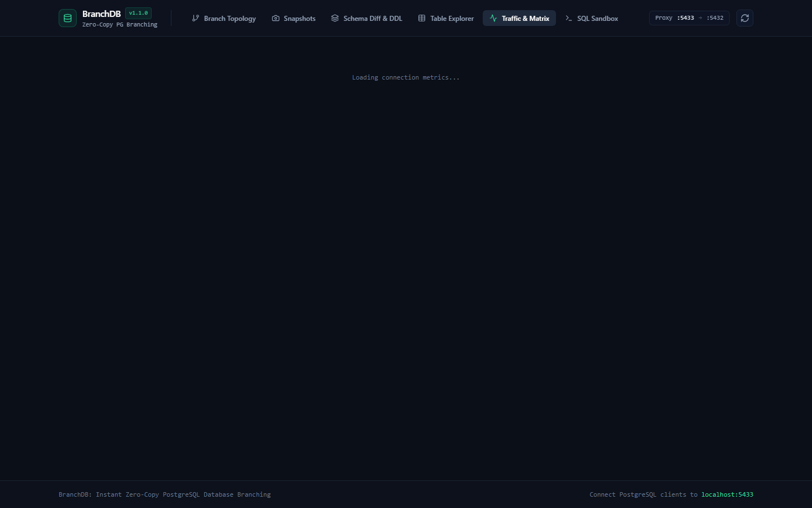
Task: Click the Zero-Copy PG Branching subtitle
Action: coord(120,25)
